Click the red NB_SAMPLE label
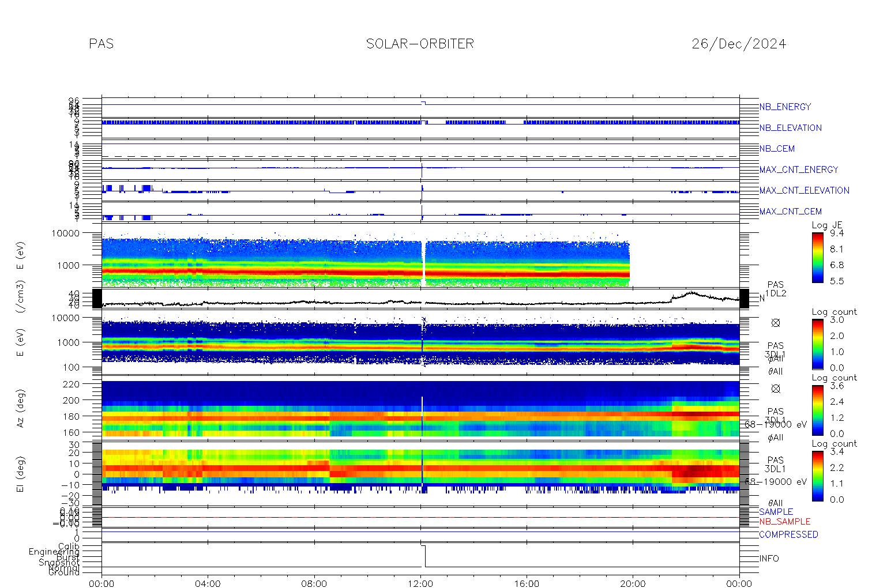This screenshot has width=872, height=588. pos(784,522)
